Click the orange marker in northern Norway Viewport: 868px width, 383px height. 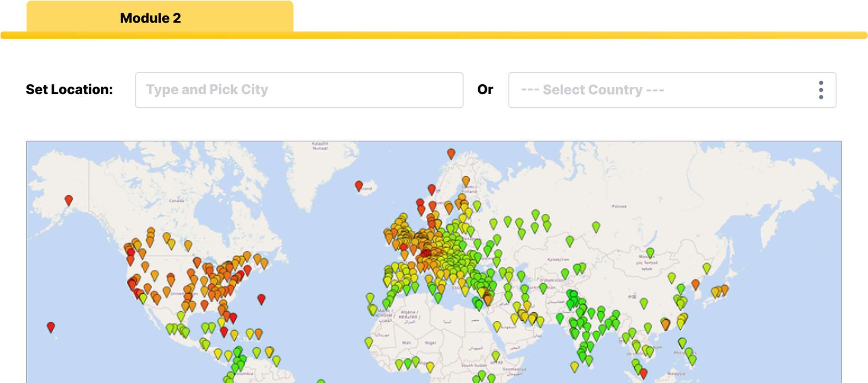tap(451, 153)
